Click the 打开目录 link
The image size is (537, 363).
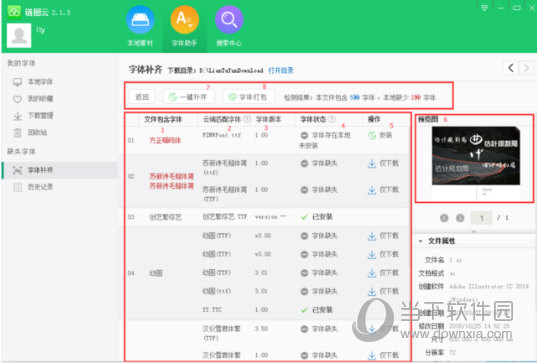(281, 70)
